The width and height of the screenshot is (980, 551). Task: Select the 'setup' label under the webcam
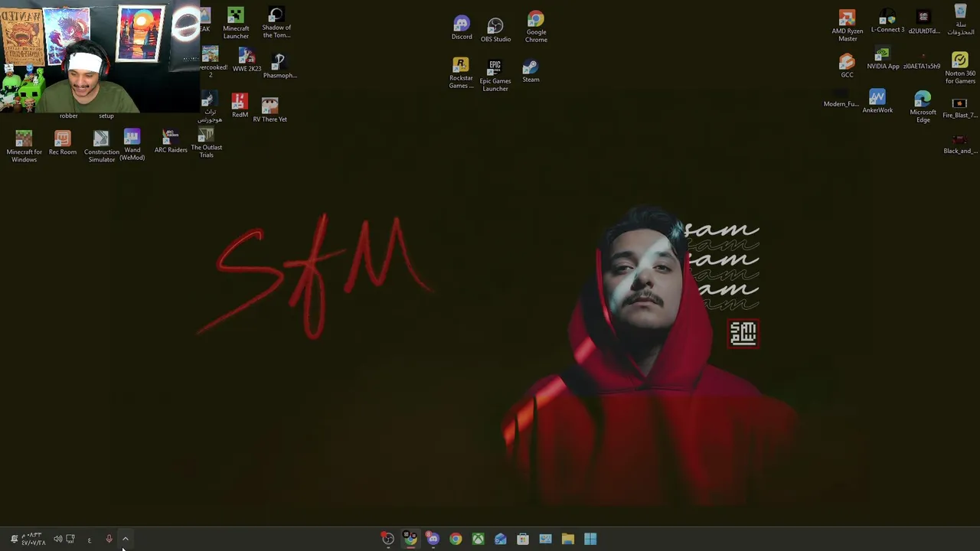pyautogui.click(x=106, y=116)
